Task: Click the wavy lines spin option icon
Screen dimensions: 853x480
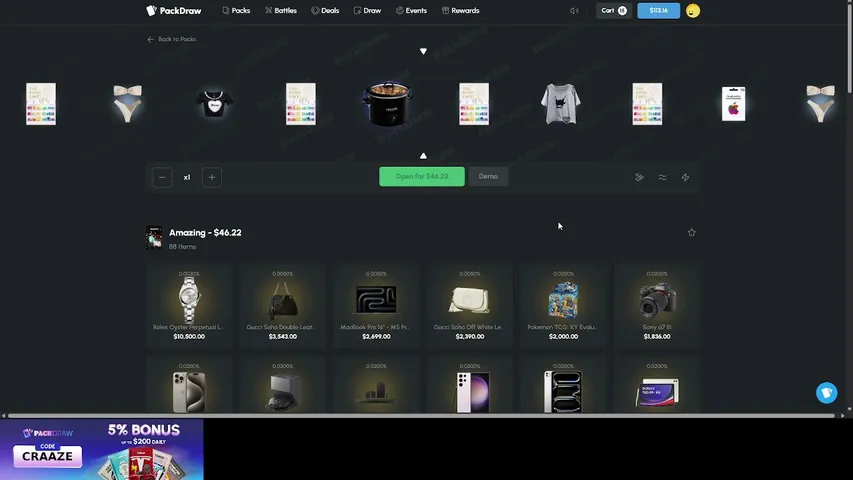Action: click(662, 177)
